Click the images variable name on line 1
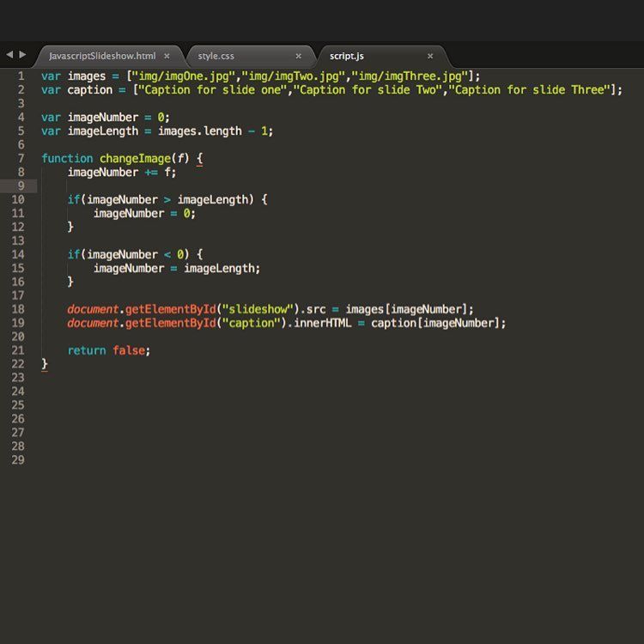The width and height of the screenshot is (644, 644). (87, 76)
